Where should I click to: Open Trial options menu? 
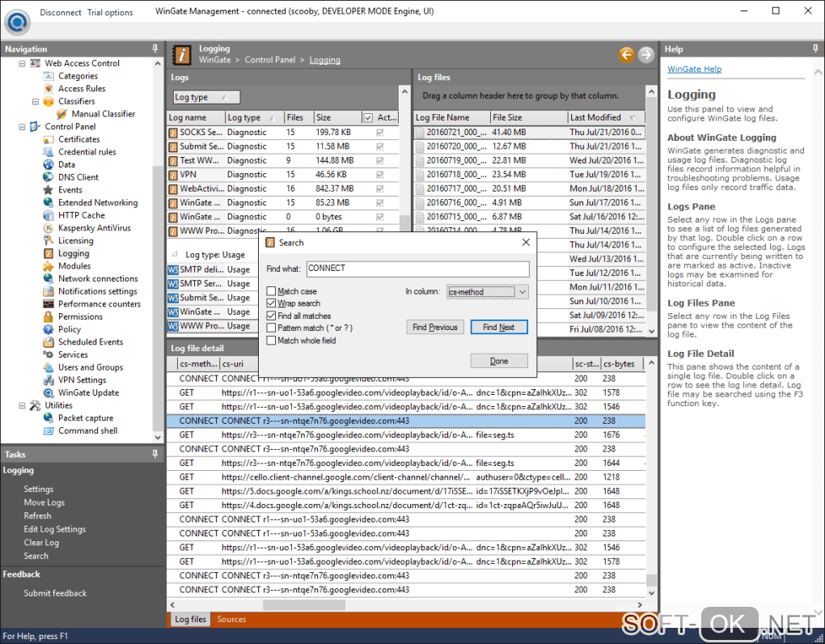[110, 12]
